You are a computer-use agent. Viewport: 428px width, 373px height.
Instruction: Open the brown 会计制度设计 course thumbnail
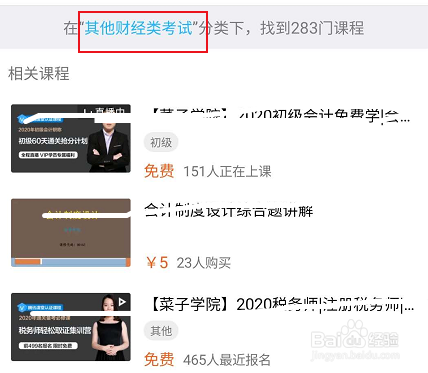click(x=71, y=233)
